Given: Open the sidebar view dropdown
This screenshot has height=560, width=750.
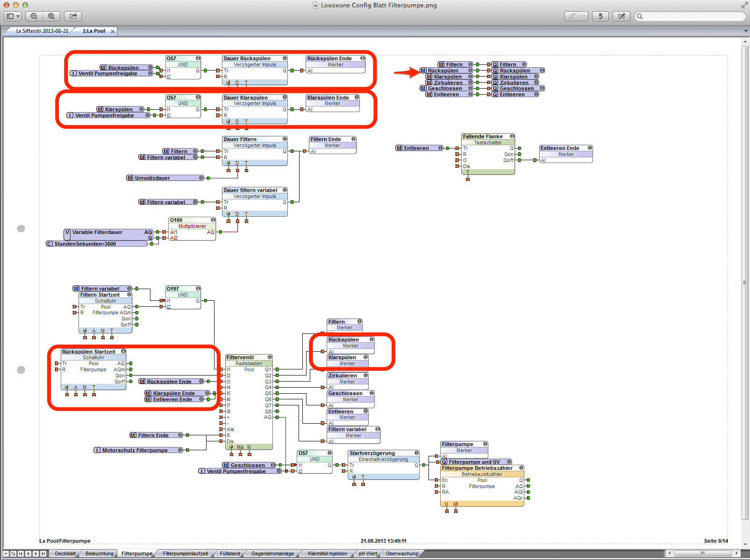Looking at the screenshot, I should point(13,16).
